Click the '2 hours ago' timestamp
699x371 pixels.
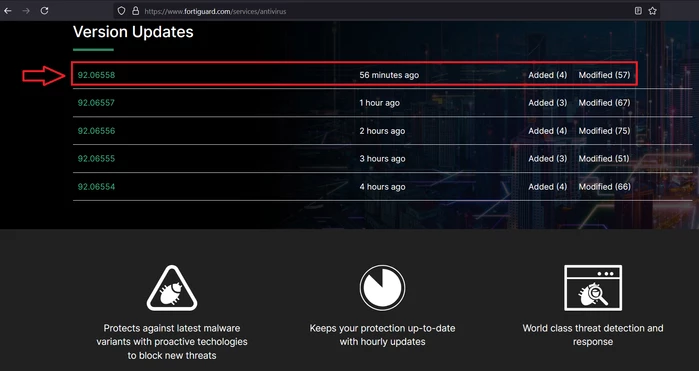coord(382,131)
